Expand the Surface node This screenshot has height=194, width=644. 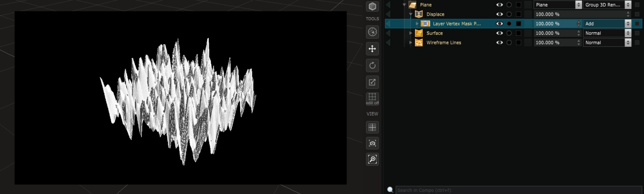[x=411, y=33]
